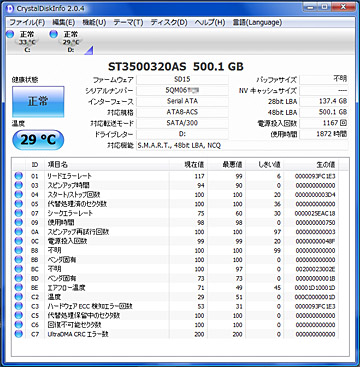Click the D: drive status orb icon
The height and width of the screenshot is (367, 360).
[x=53, y=34]
